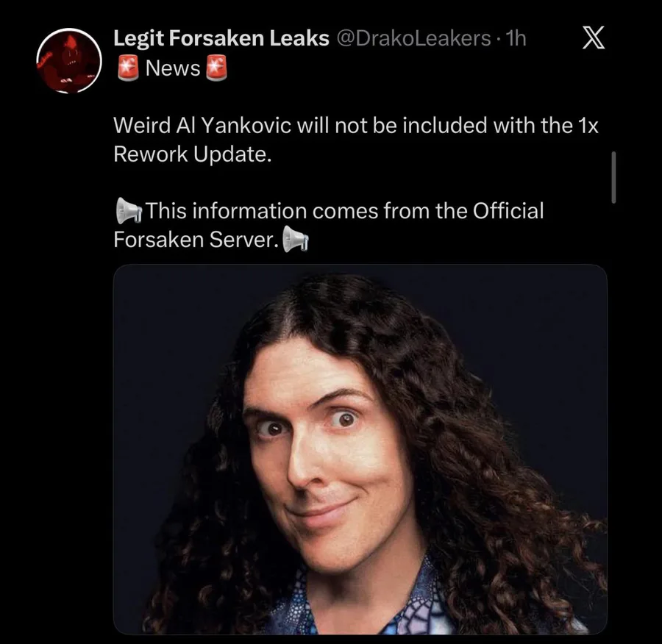Open the 'Legit Forsaken Leaks' display name

[221, 38]
